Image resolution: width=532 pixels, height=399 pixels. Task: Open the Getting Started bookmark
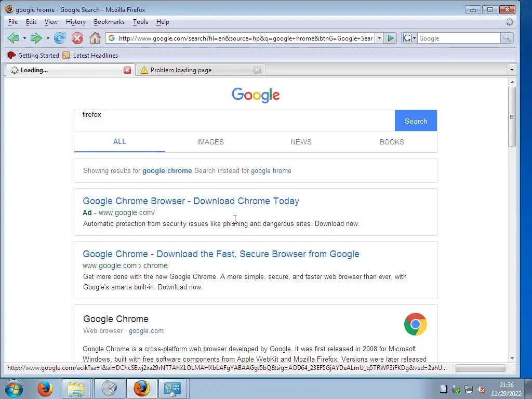[x=33, y=55]
